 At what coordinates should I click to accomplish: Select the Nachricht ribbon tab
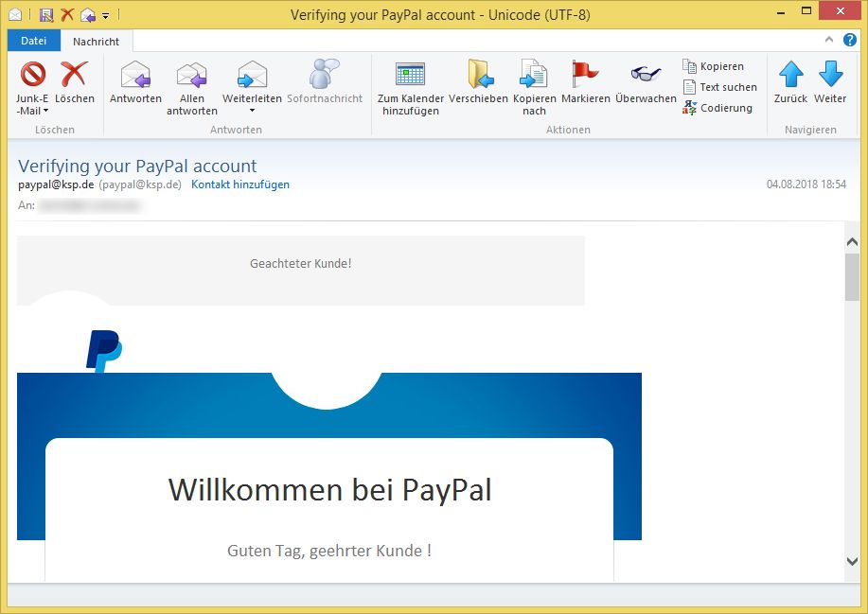point(96,42)
